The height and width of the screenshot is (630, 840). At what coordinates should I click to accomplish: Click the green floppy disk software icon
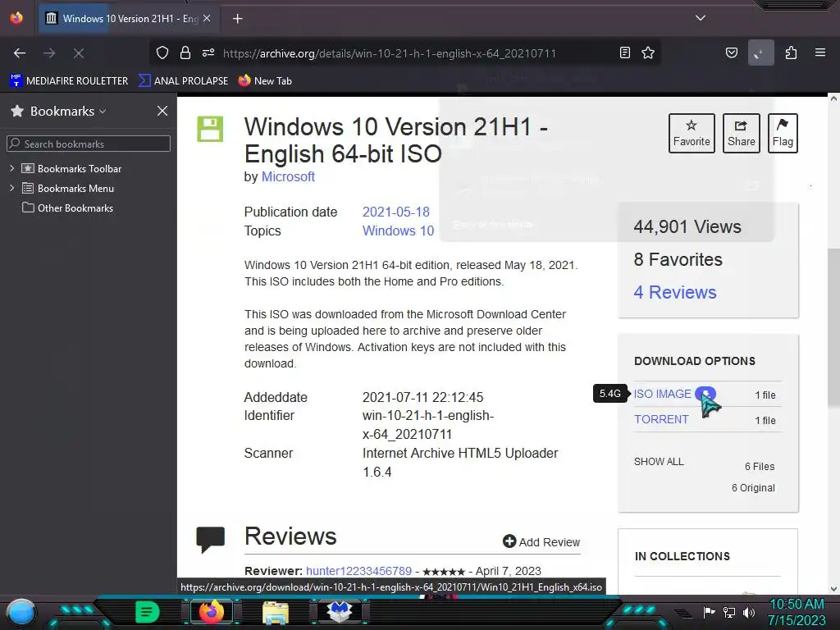(210, 129)
